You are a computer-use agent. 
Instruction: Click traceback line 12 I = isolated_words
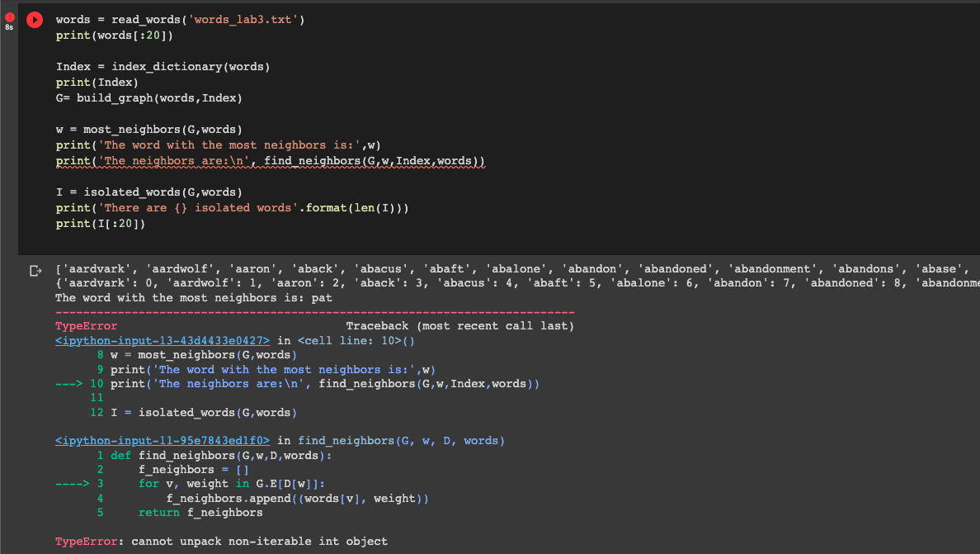coord(194,413)
